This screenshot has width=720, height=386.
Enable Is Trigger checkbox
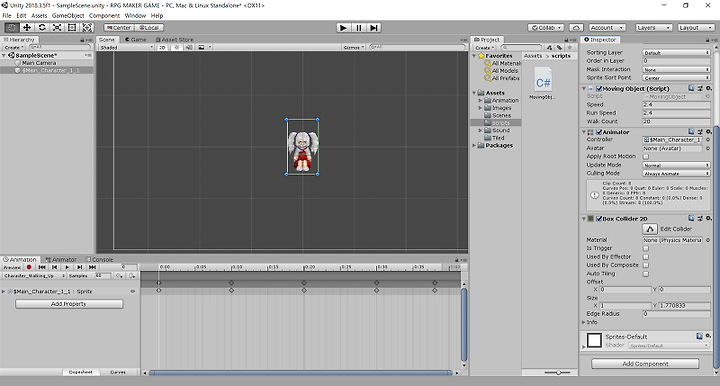point(646,248)
